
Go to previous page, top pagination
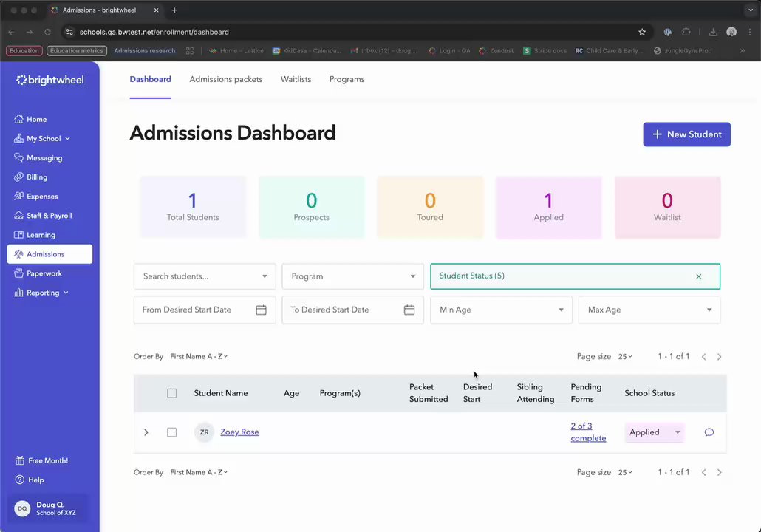point(703,357)
